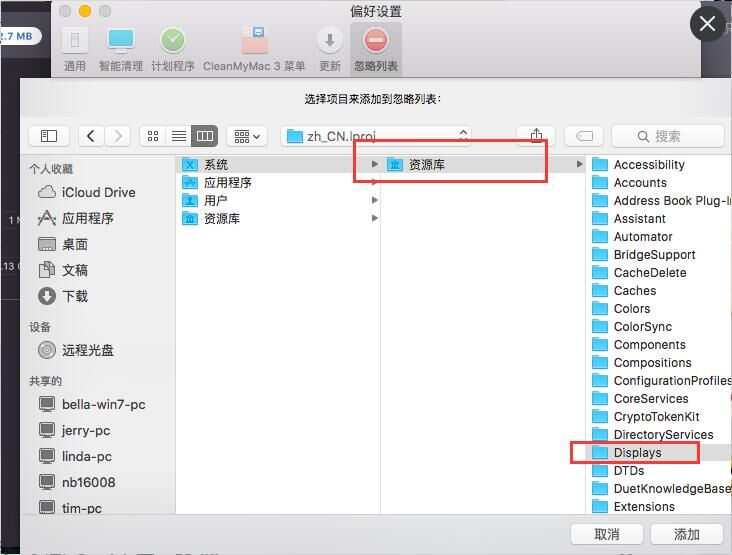Select iCloud Drive in the sidebar
The image size is (732, 555).
click(x=98, y=192)
